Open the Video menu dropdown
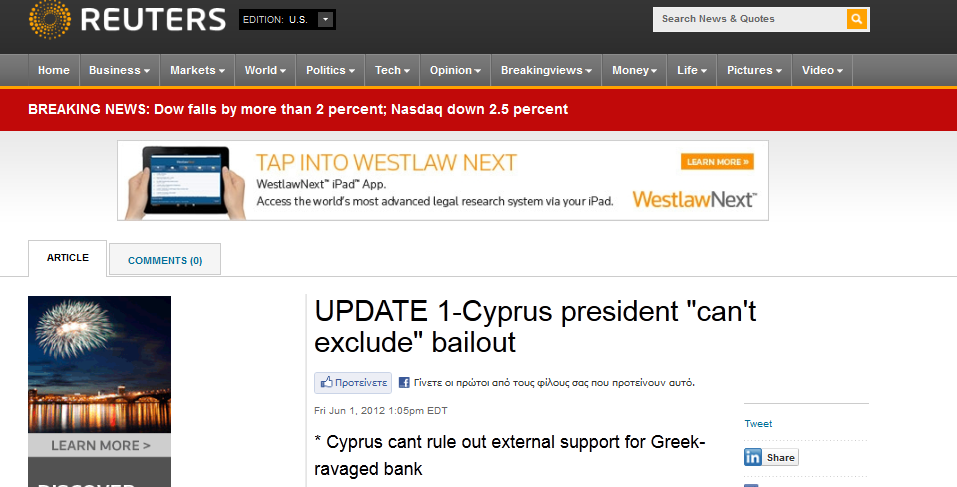The width and height of the screenshot is (957, 487). click(x=822, y=70)
